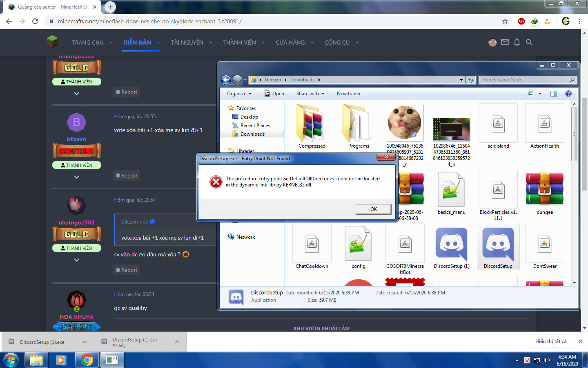Open the THÀNH VIÊN menu item
588x368 pixels.
click(x=240, y=43)
